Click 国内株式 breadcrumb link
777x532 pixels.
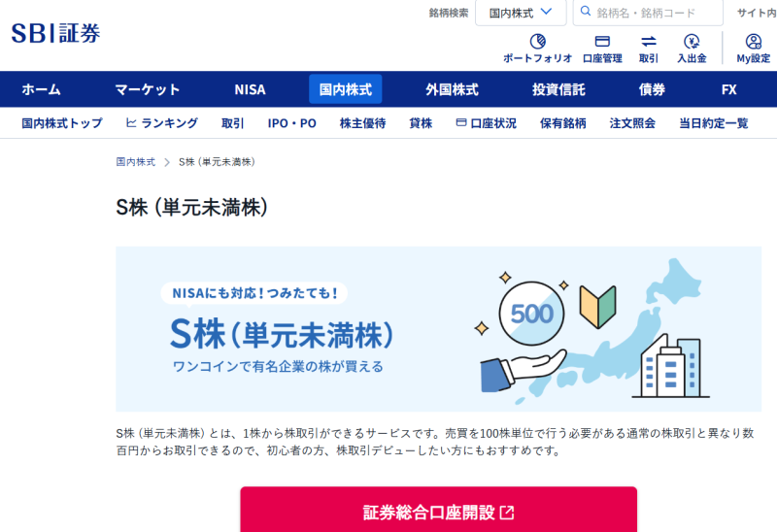coord(135,162)
